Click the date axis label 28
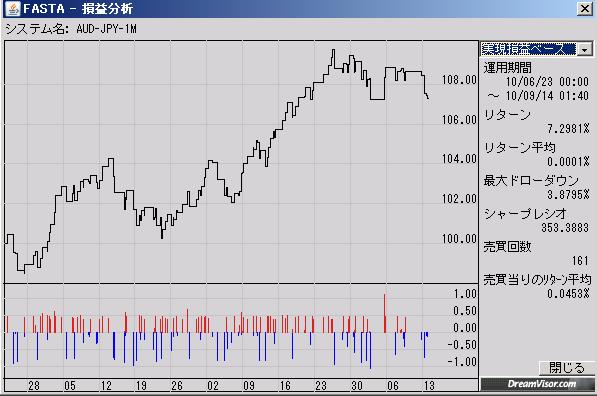Screen dimensions: 597x396 pyautogui.click(x=34, y=386)
